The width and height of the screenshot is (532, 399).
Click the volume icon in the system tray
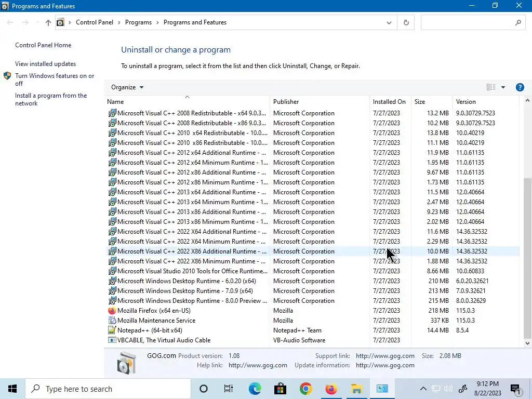448,389
